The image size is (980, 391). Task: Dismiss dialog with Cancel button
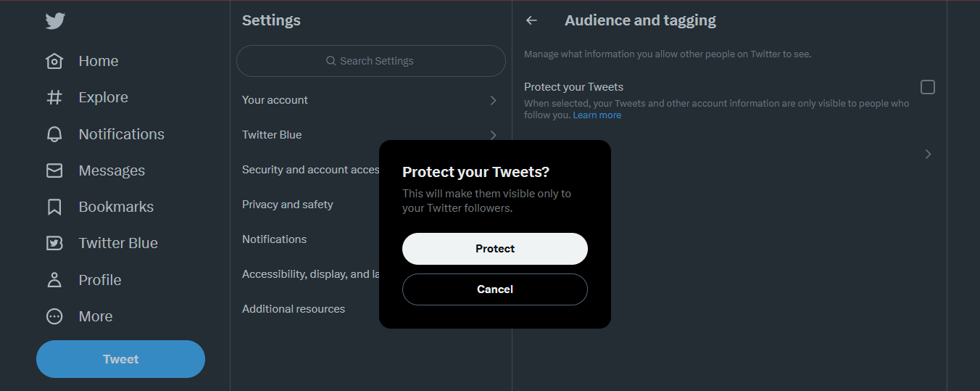(495, 289)
